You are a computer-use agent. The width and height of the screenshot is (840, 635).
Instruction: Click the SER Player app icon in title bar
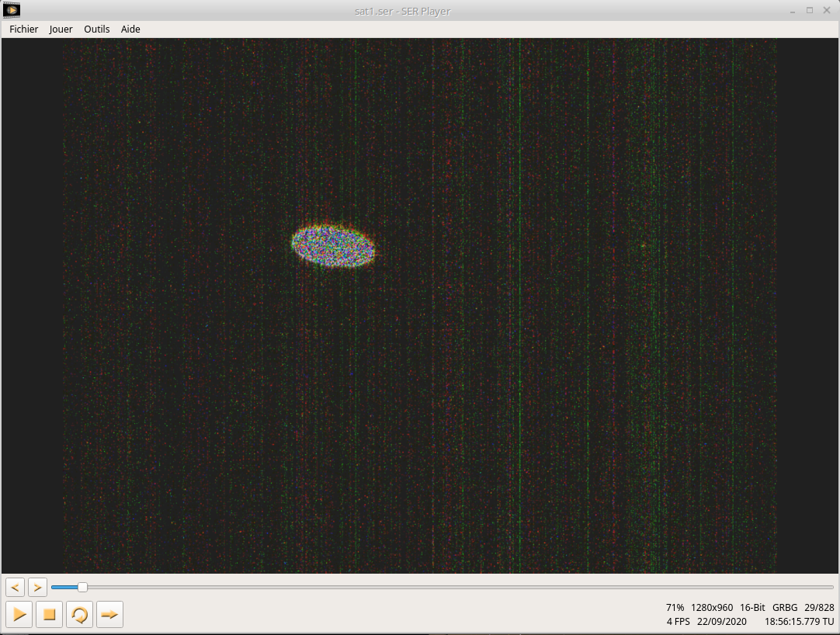click(x=11, y=10)
